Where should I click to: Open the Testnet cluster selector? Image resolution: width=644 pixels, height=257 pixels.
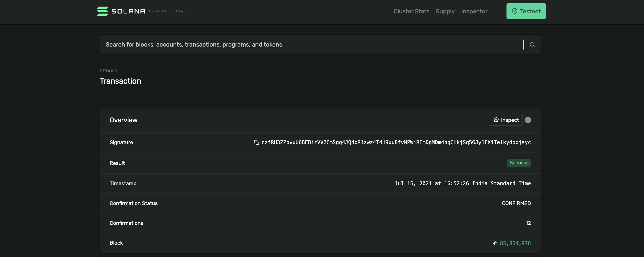526,11
